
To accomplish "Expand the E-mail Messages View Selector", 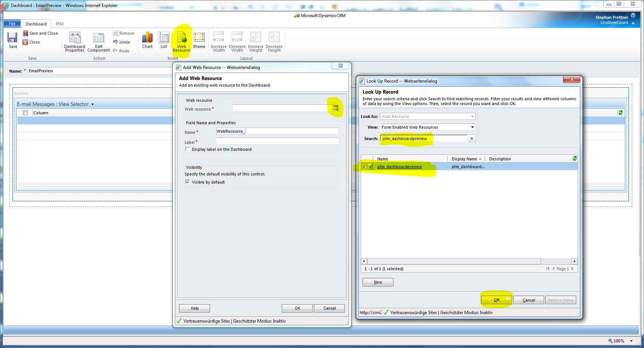I will click(x=92, y=104).
